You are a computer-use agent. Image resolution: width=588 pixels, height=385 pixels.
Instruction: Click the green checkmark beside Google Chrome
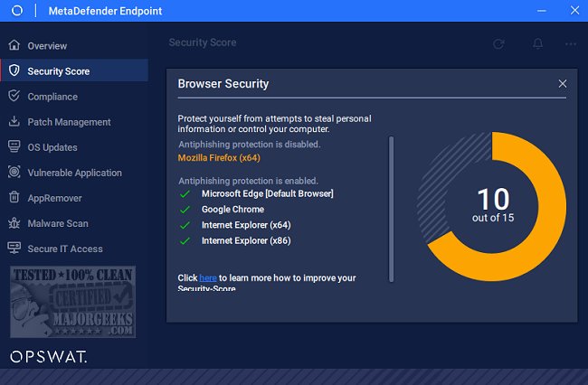(x=185, y=210)
